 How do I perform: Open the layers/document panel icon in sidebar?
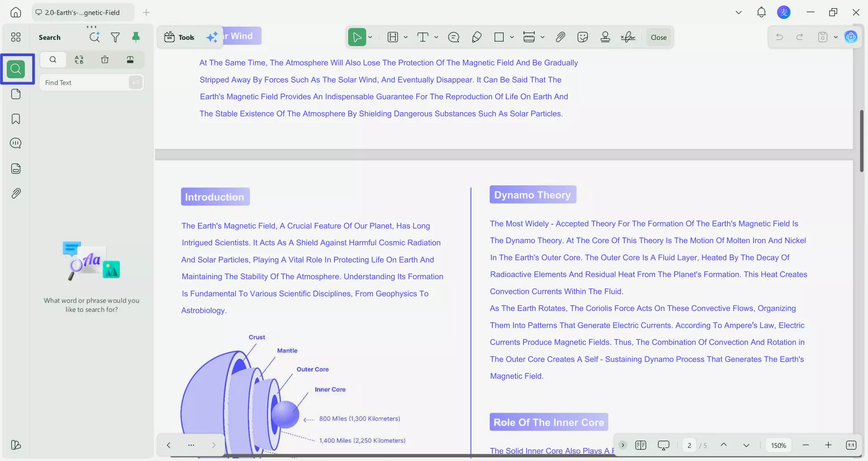tap(16, 169)
